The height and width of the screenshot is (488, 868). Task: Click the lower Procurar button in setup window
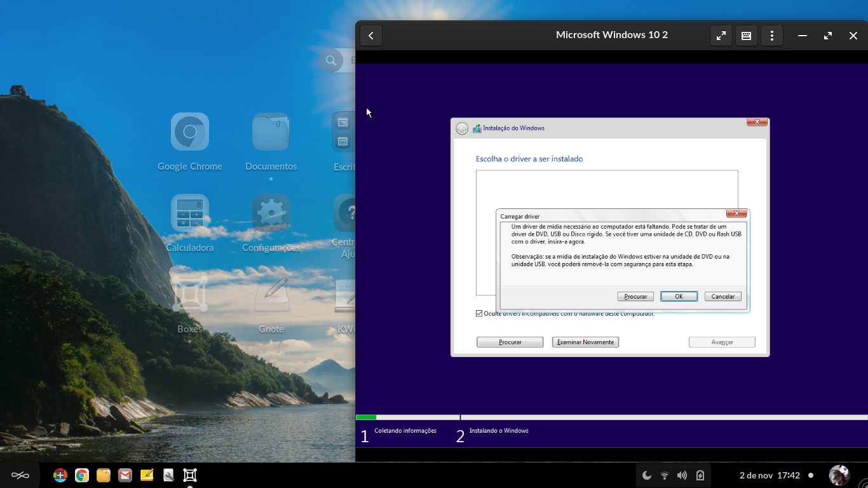click(x=510, y=342)
